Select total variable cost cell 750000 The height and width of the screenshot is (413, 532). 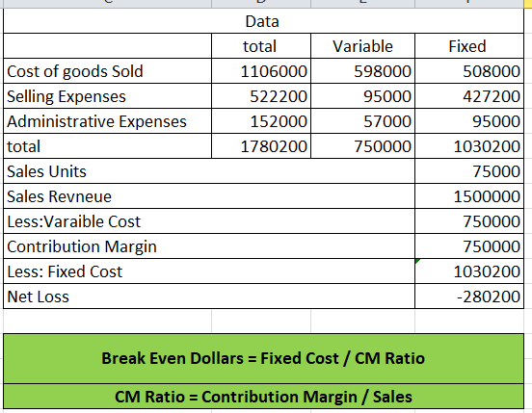tap(362, 146)
